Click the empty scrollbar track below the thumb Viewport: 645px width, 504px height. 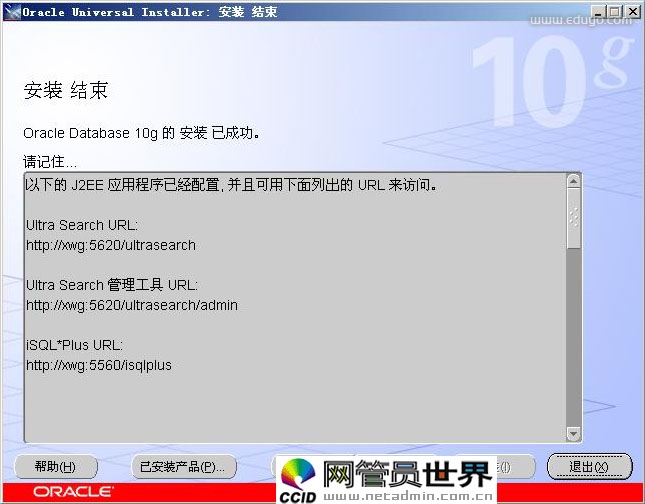[x=573, y=340]
